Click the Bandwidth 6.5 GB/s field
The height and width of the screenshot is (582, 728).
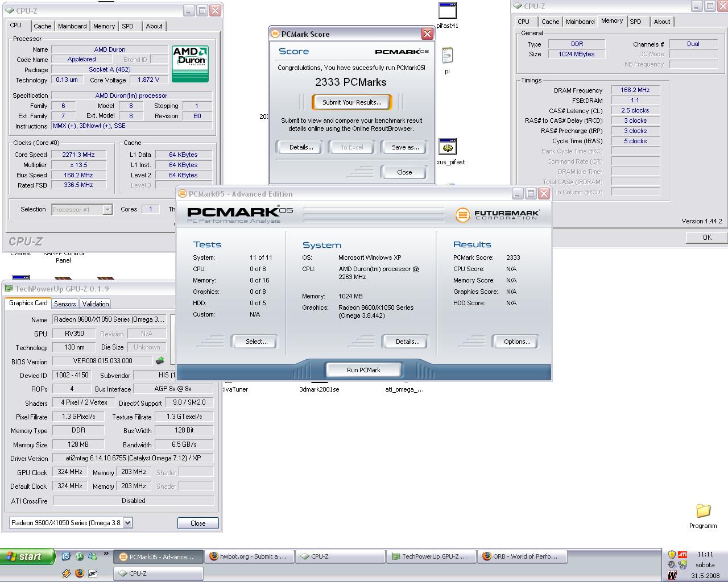coord(184,444)
